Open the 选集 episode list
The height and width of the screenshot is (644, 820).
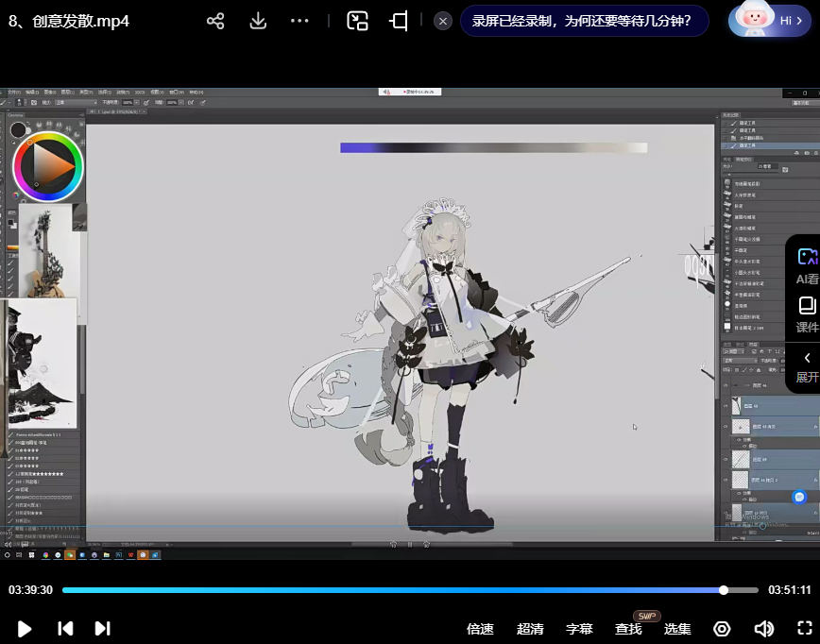pyautogui.click(x=677, y=629)
